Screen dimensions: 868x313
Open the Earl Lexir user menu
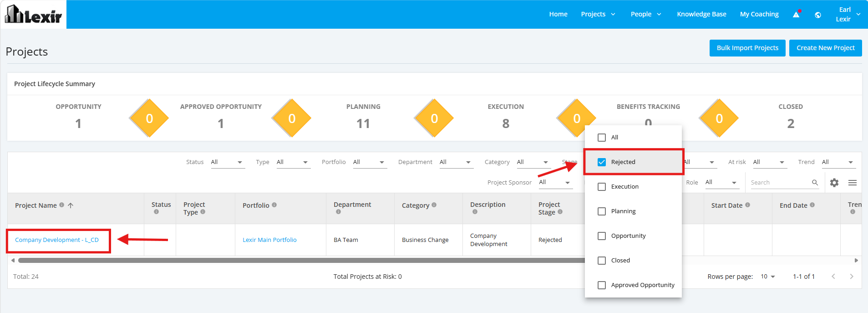[848, 14]
